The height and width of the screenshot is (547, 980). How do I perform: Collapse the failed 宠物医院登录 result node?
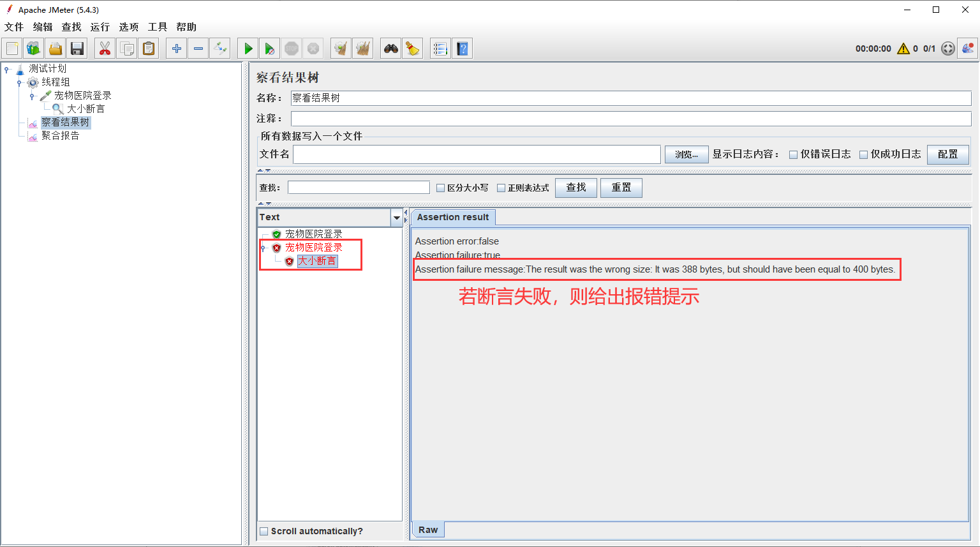264,248
